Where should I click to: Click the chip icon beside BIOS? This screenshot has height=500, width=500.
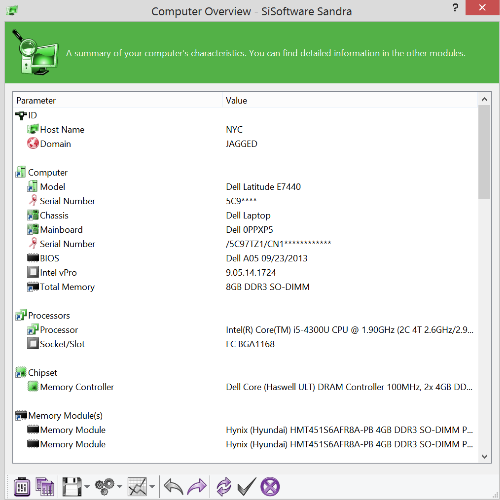33,258
